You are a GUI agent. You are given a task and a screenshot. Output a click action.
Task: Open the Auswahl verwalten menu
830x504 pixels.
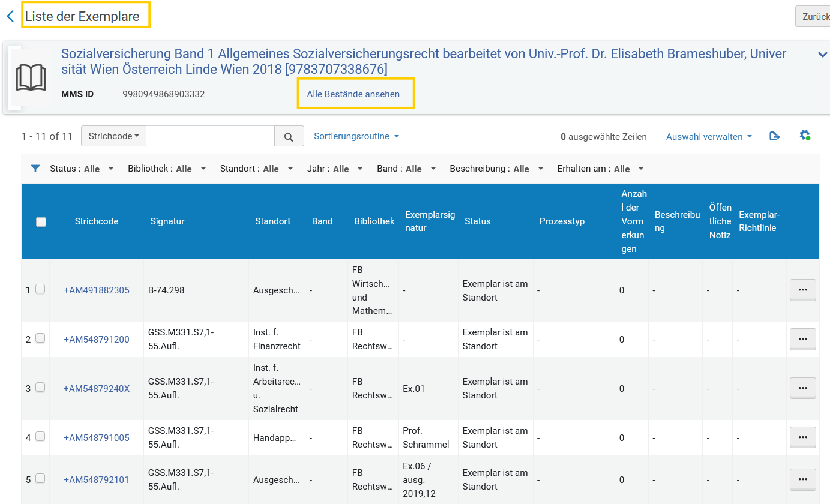click(709, 136)
